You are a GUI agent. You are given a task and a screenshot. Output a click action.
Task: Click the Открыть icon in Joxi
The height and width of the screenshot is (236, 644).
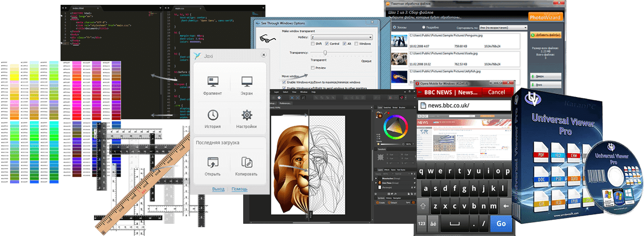click(213, 162)
